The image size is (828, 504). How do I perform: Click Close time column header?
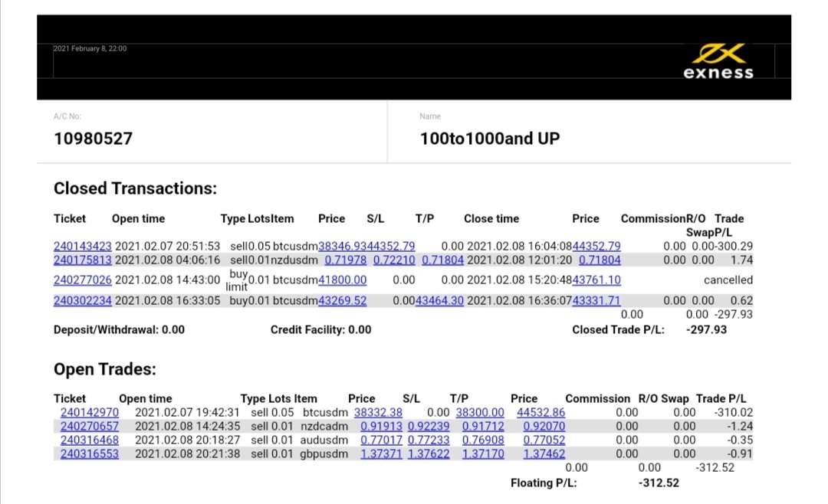pos(491,218)
